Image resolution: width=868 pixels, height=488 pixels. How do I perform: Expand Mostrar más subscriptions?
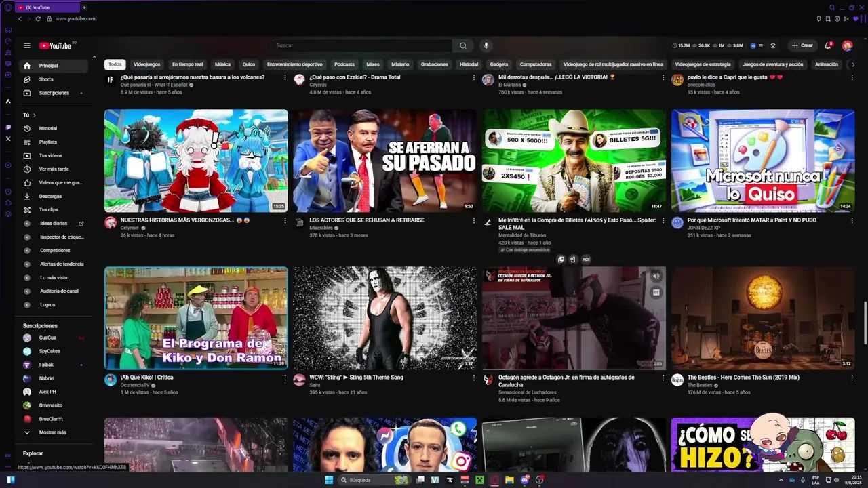point(55,432)
